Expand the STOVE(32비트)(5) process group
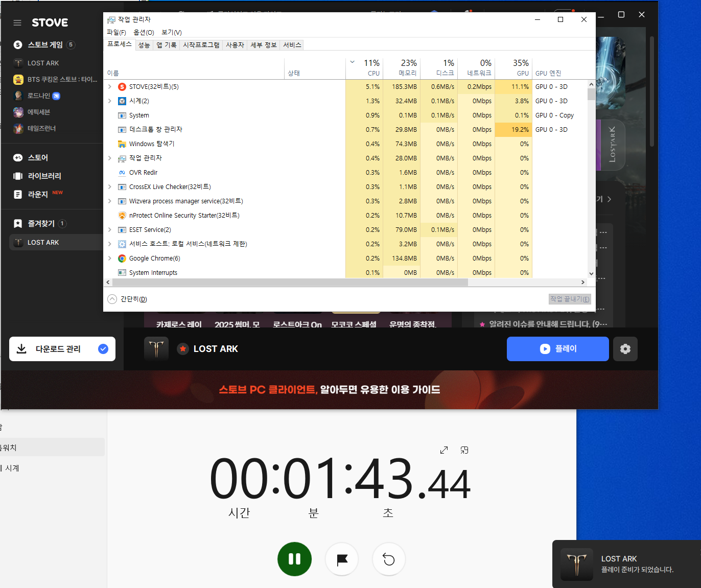Viewport: 701px width, 588px height. coord(110,87)
